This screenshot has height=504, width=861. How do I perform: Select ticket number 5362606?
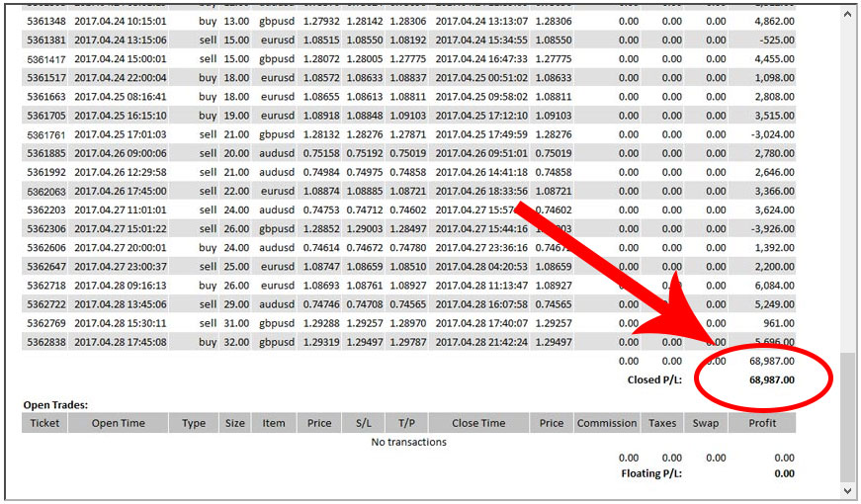tap(46, 248)
